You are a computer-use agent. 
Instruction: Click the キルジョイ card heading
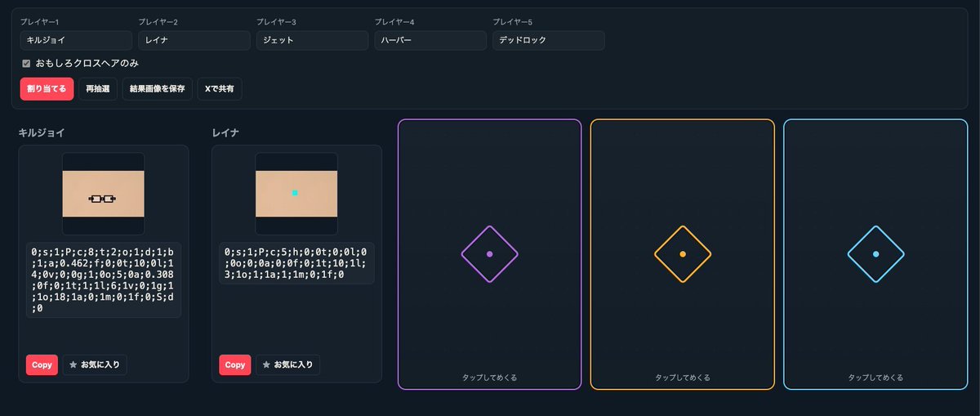pos(42,132)
